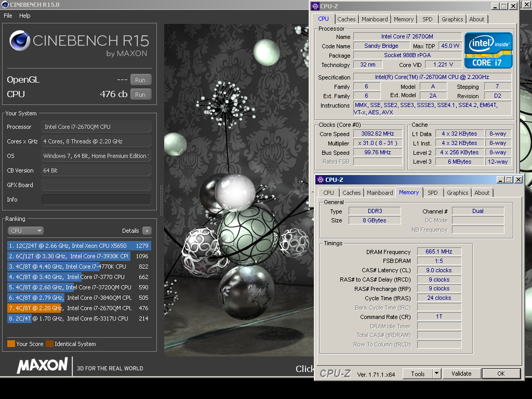Close the lower CPU-Z window
532x399 pixels.
click(518, 180)
